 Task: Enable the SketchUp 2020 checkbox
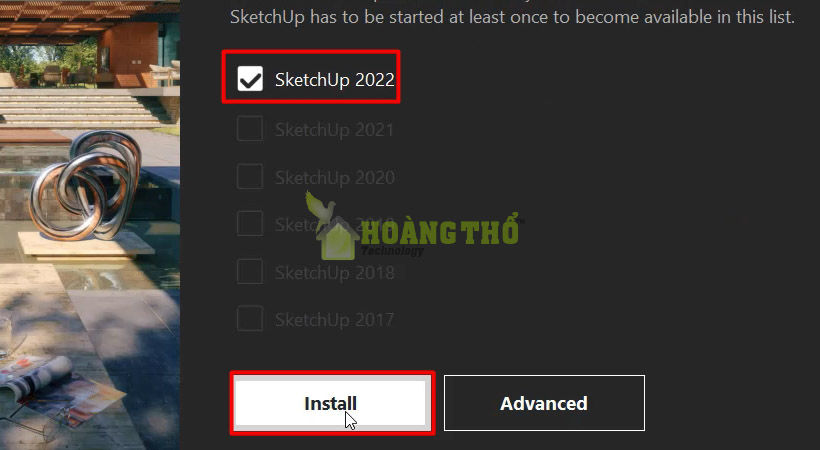[x=250, y=176]
